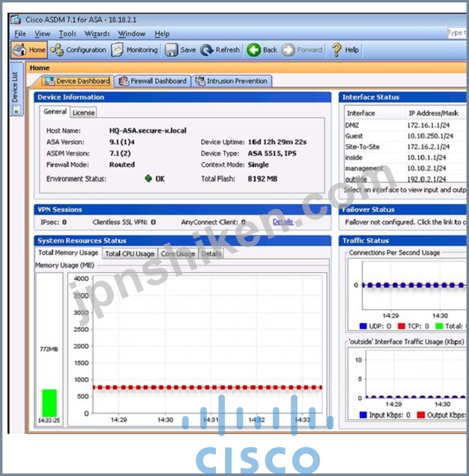This screenshot has height=476, width=469.
Task: Click the Firewall Mode value Routed
Action: pos(122,164)
